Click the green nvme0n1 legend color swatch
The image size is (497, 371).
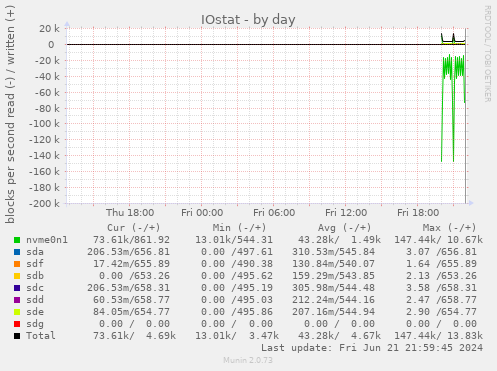pyautogui.click(x=17, y=240)
